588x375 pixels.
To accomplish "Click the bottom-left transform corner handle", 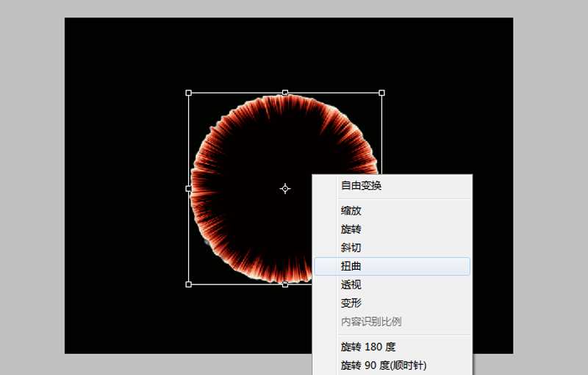I will (189, 284).
